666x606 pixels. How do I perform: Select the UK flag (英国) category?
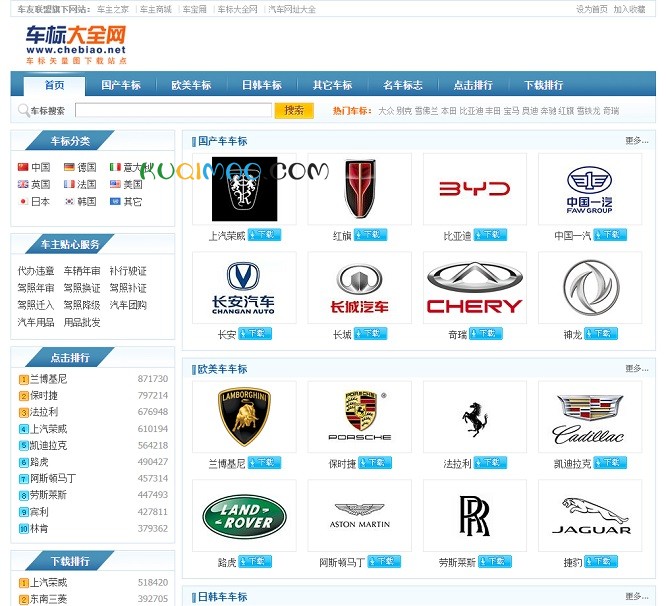point(34,184)
